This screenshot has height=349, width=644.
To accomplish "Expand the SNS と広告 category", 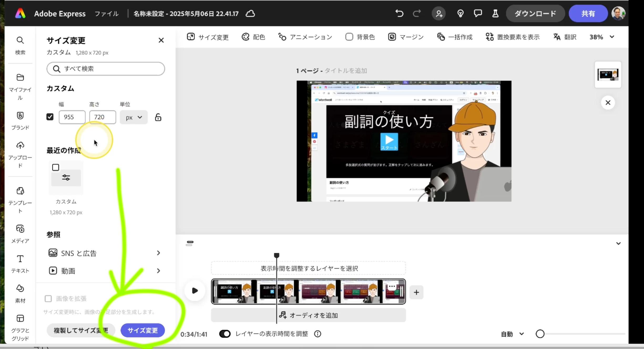I will 104,253.
